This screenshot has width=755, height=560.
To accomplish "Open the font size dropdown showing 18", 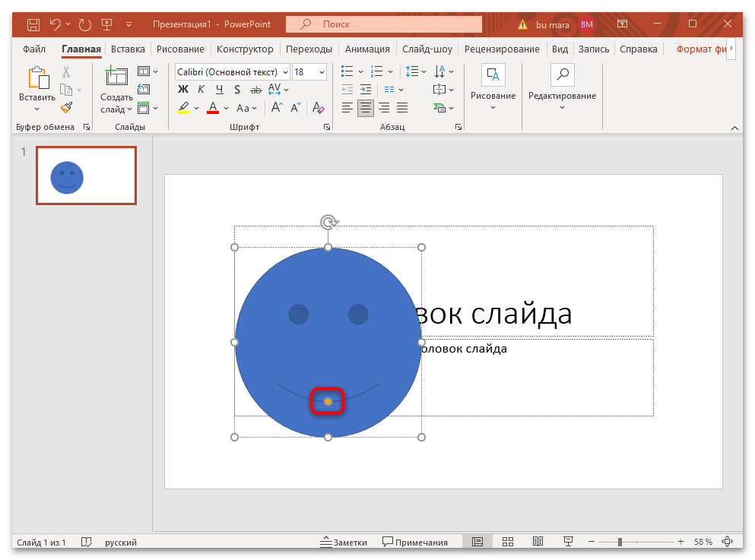I will tap(322, 72).
